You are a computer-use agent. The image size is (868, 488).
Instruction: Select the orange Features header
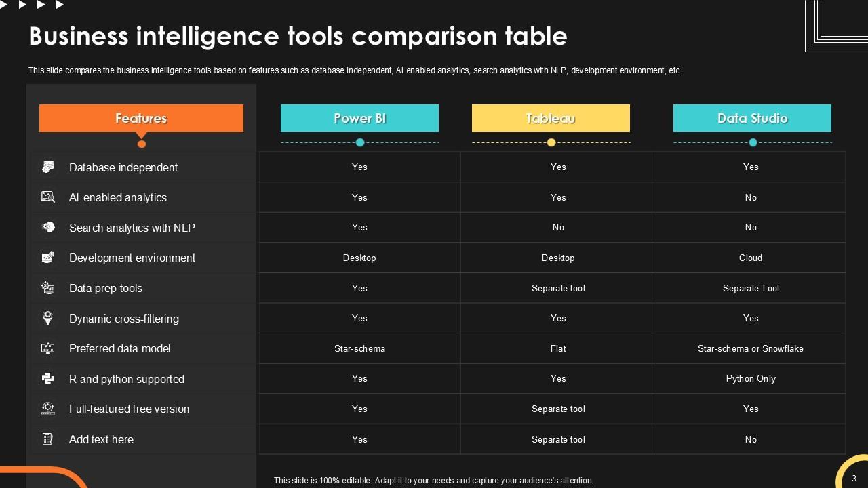141,118
